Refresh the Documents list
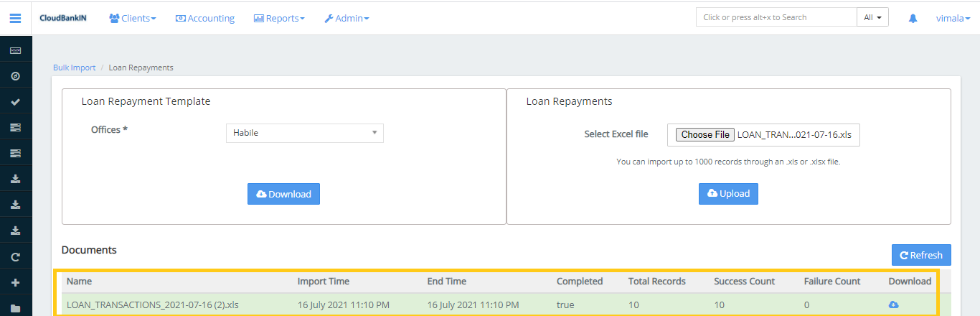Image resolution: width=980 pixels, height=316 pixels. pos(921,255)
